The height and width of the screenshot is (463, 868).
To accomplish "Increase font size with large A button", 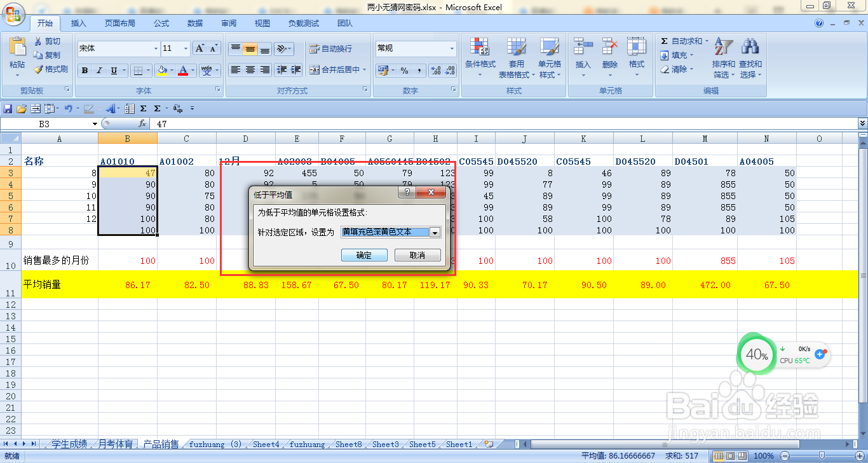I will click(200, 48).
